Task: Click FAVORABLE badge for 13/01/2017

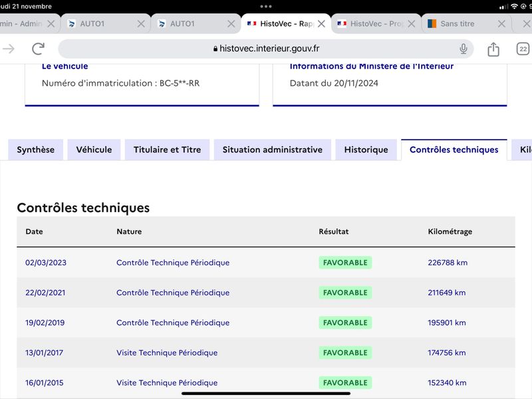Action: 345,352
